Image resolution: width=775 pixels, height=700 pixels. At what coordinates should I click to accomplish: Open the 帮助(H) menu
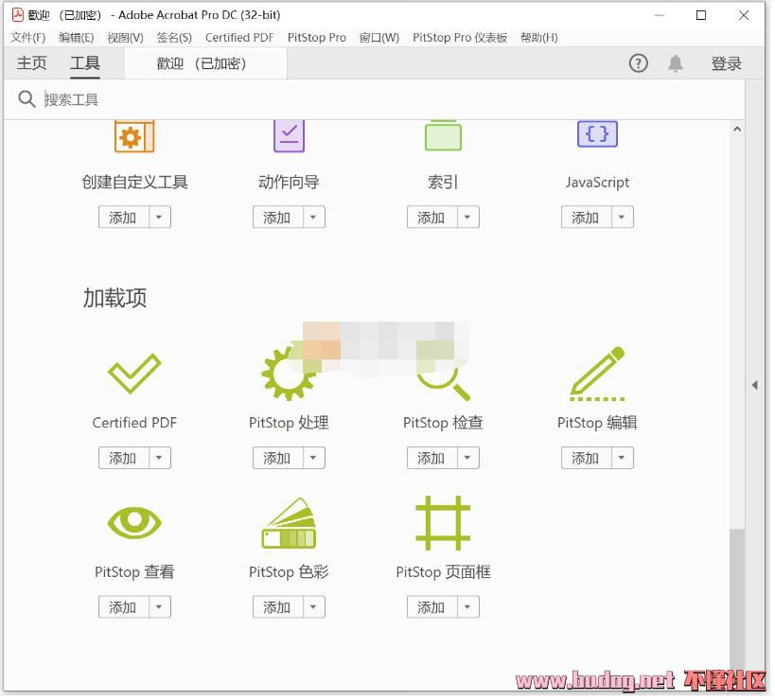538,38
